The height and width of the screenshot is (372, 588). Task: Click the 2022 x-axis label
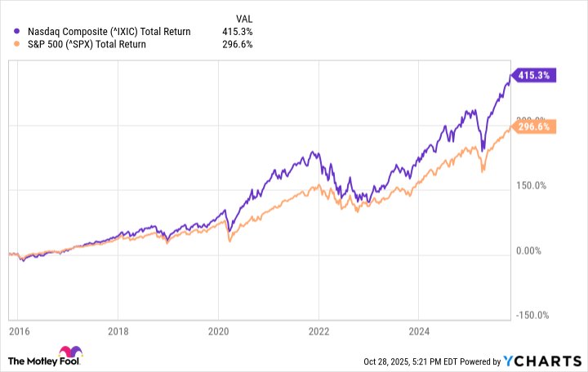(318, 331)
